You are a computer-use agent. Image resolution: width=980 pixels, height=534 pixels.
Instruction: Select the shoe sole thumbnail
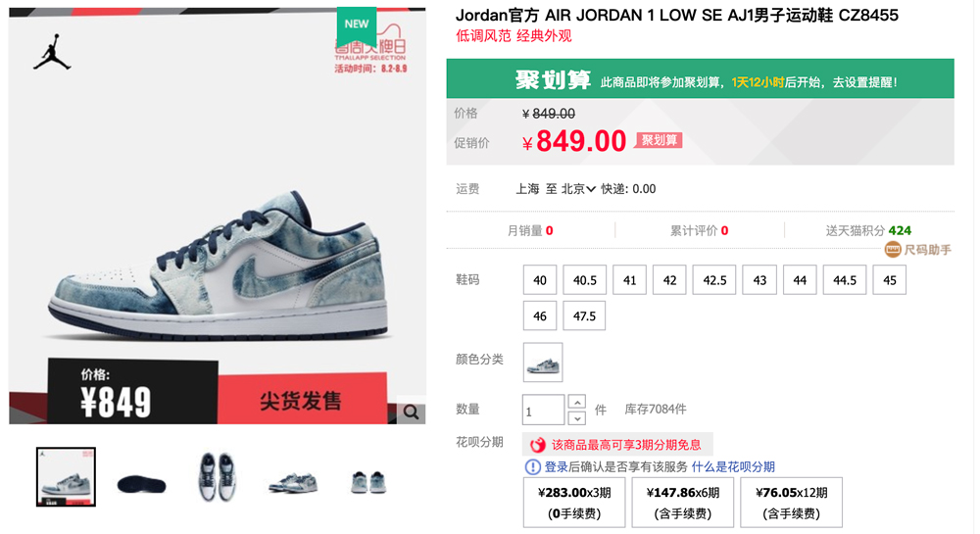pyautogui.click(x=142, y=484)
